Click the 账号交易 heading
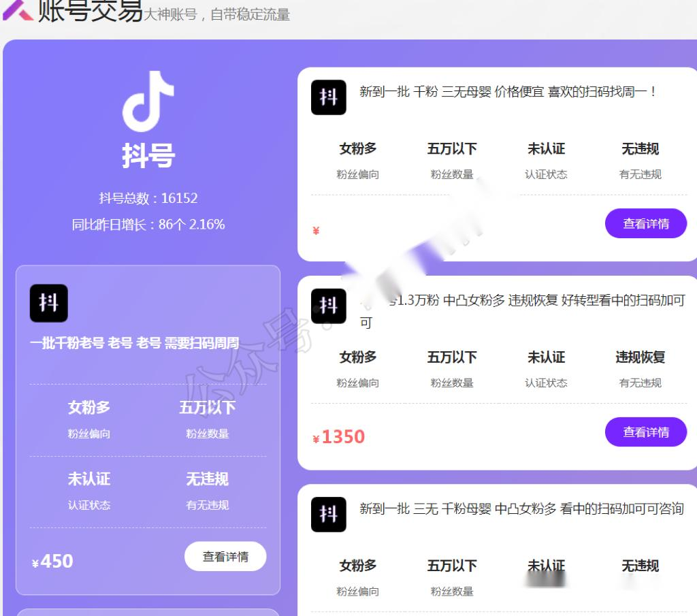 pyautogui.click(x=91, y=11)
